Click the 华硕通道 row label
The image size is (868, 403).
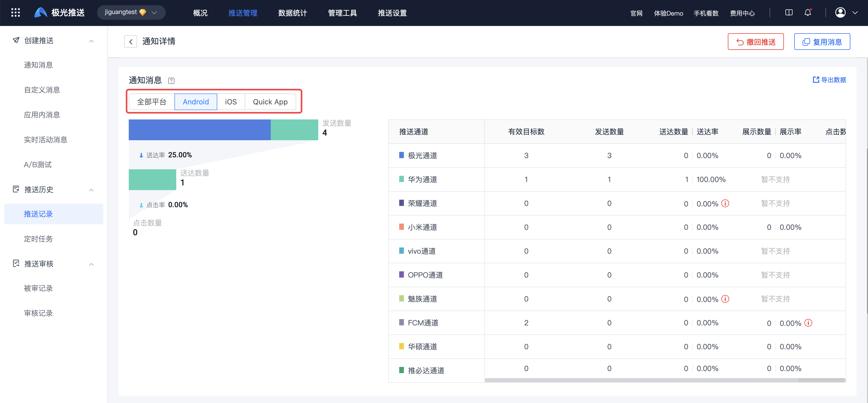422,346
